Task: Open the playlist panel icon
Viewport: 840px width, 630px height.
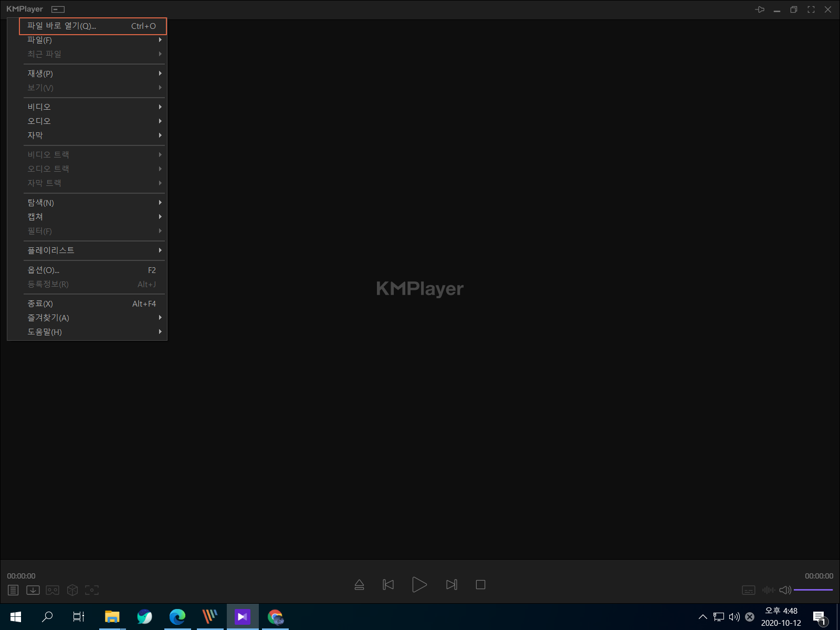Action: [x=13, y=590]
